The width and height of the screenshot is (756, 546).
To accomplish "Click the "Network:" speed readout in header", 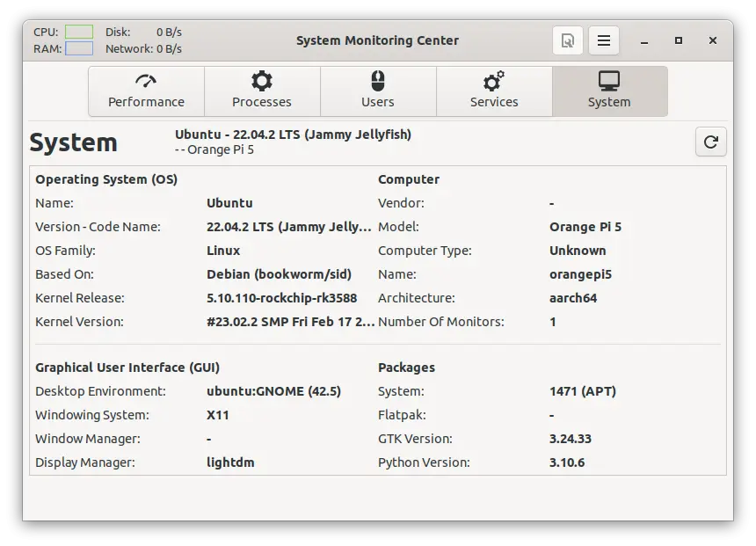I will tap(143, 48).
